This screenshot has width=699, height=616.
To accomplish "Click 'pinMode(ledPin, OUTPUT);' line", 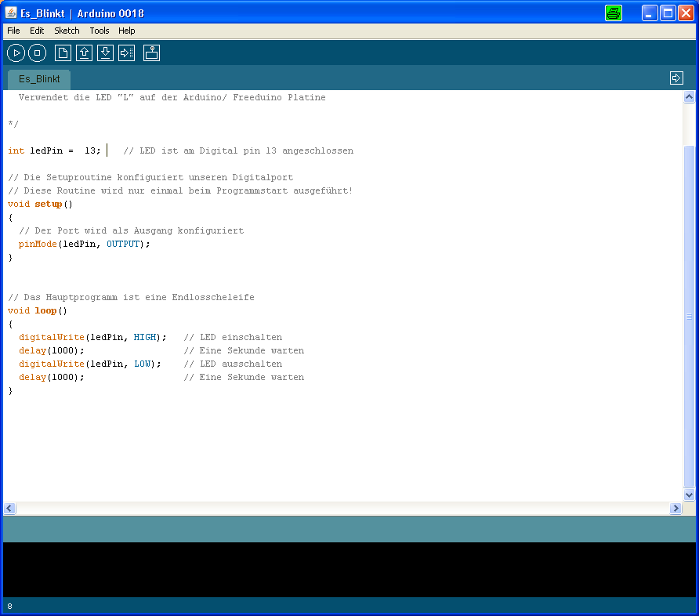I will click(x=85, y=245).
